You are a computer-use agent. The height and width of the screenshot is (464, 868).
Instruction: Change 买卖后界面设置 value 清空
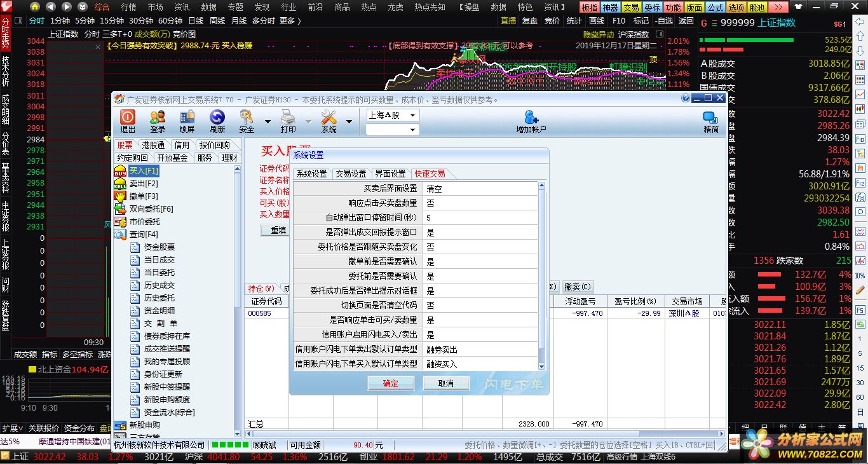click(480, 189)
